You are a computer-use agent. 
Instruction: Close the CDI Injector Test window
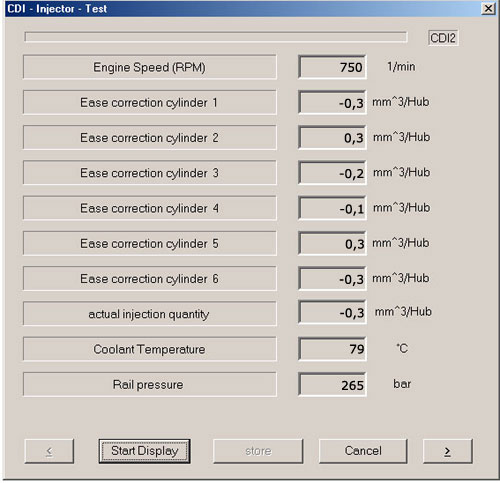(x=488, y=8)
